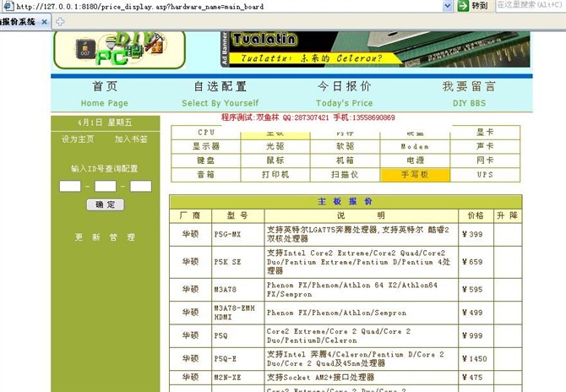Image resolution: width=566 pixels, height=392 pixels.
Task: Select the 机箱 category
Action: [x=345, y=161]
